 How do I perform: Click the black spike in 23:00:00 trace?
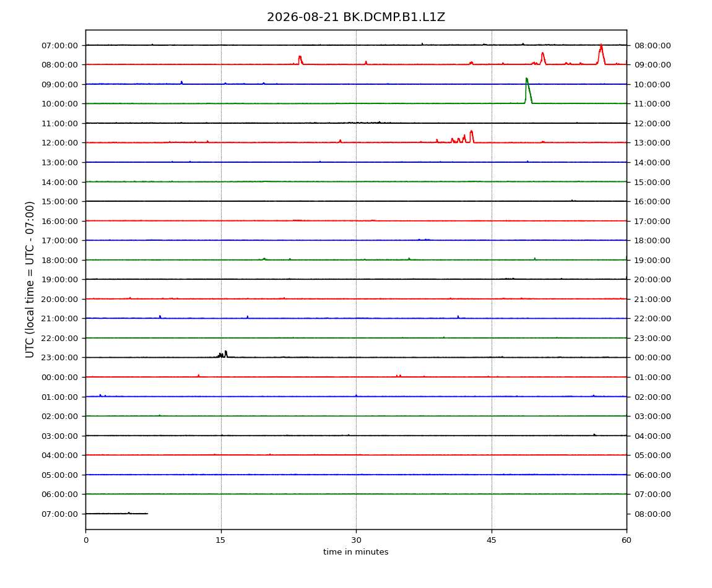pos(226,354)
